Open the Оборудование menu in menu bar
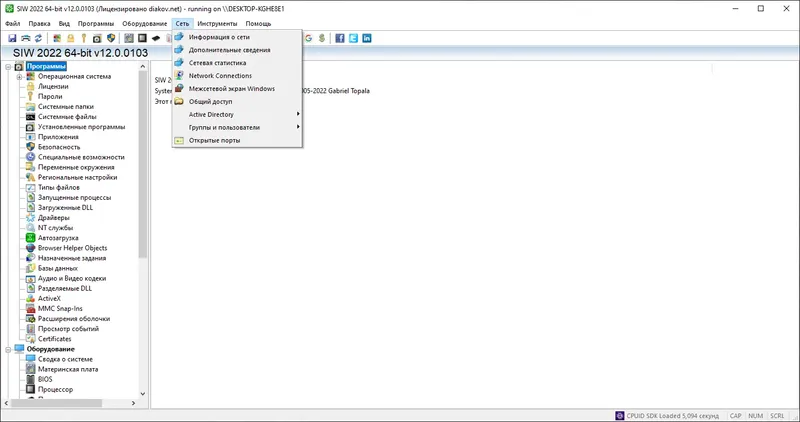The image size is (800, 422). (144, 23)
